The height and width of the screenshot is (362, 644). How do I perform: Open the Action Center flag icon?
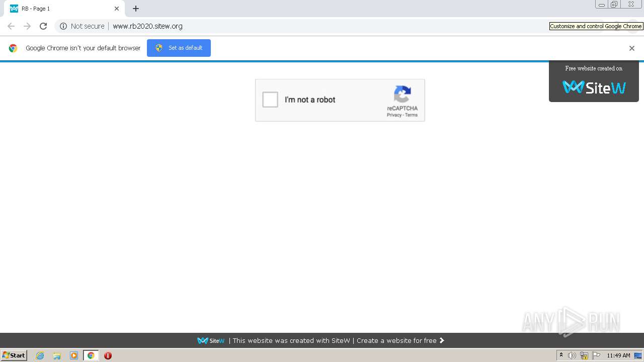pos(596,355)
